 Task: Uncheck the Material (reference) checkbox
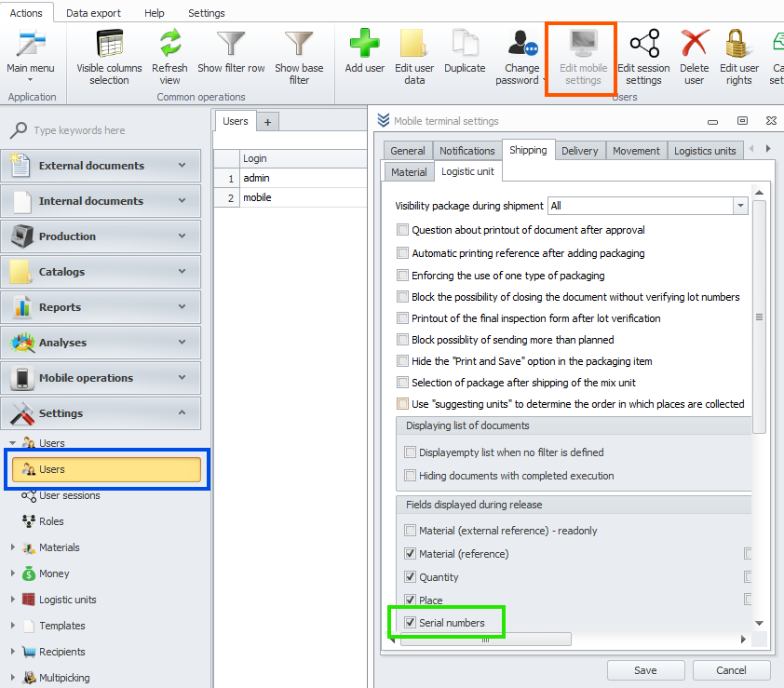pyautogui.click(x=410, y=554)
